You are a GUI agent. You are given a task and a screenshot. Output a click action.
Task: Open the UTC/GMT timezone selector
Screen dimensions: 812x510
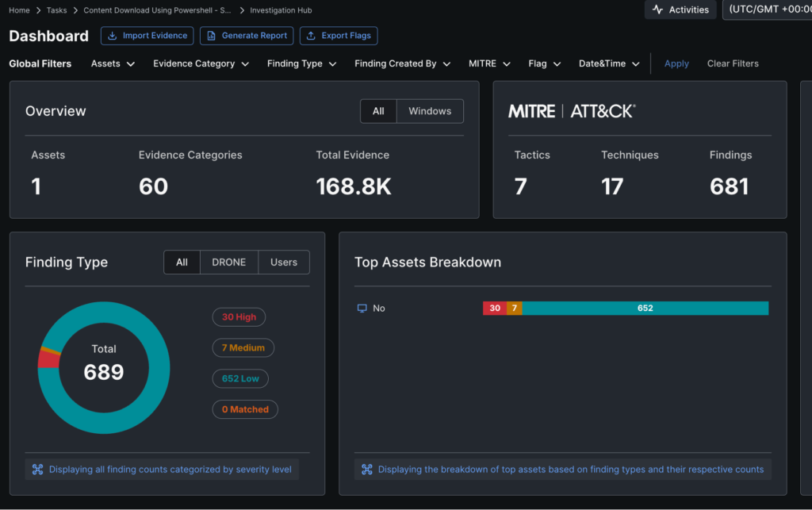point(772,10)
